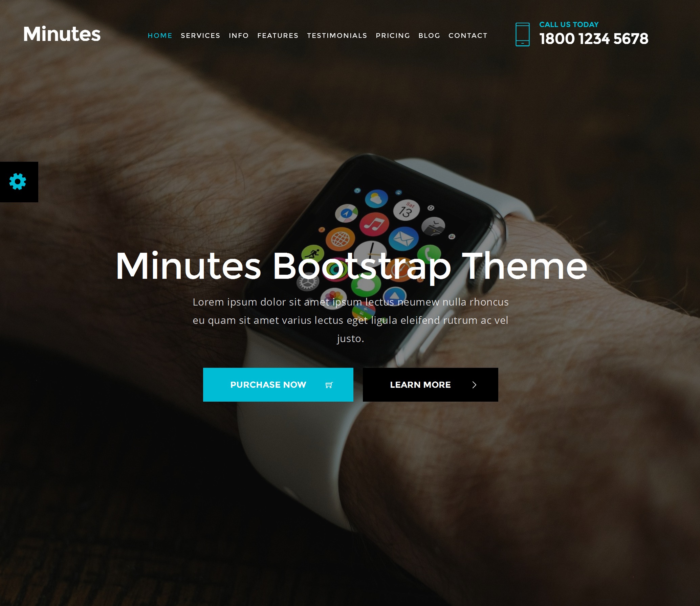Click PURCHASE NOW button
Viewport: 700px width, 606px height.
[279, 385]
